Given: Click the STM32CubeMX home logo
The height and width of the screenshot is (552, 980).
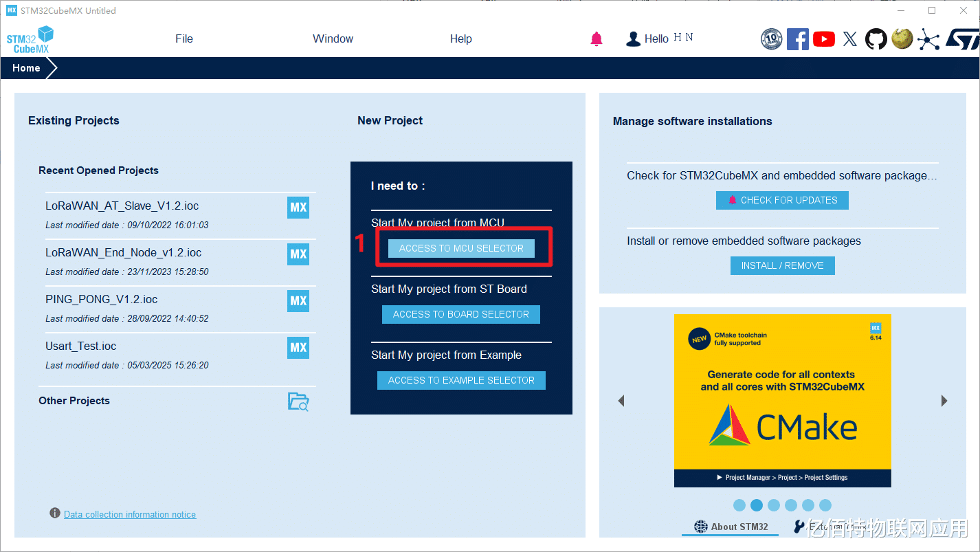Looking at the screenshot, I should pyautogui.click(x=30, y=40).
